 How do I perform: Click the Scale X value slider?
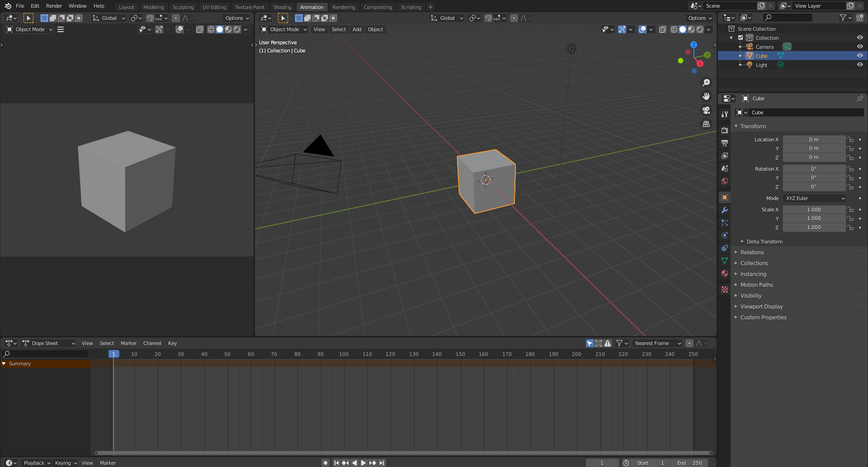click(814, 210)
